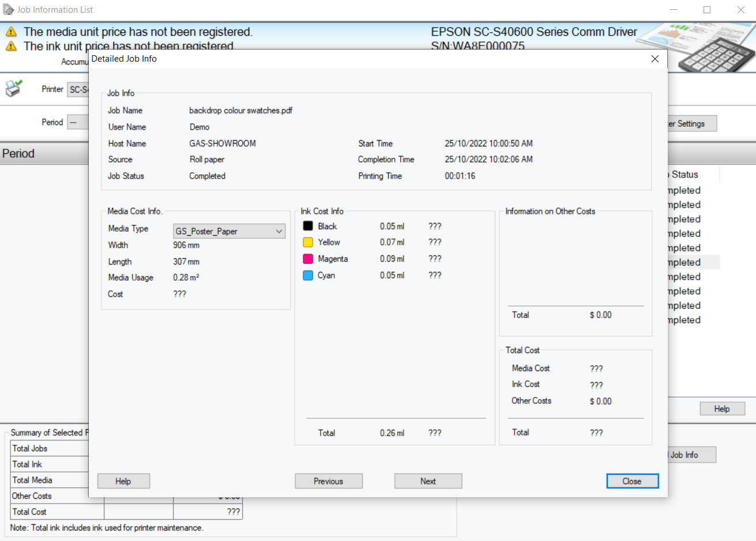The image size is (756, 541).
Task: Open the Period dropdown in background window
Action: 78,122
